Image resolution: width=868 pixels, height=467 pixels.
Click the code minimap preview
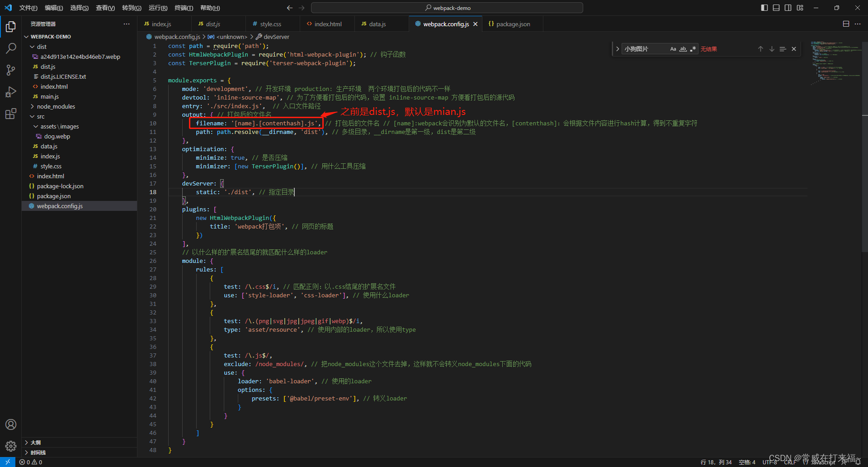point(835,63)
